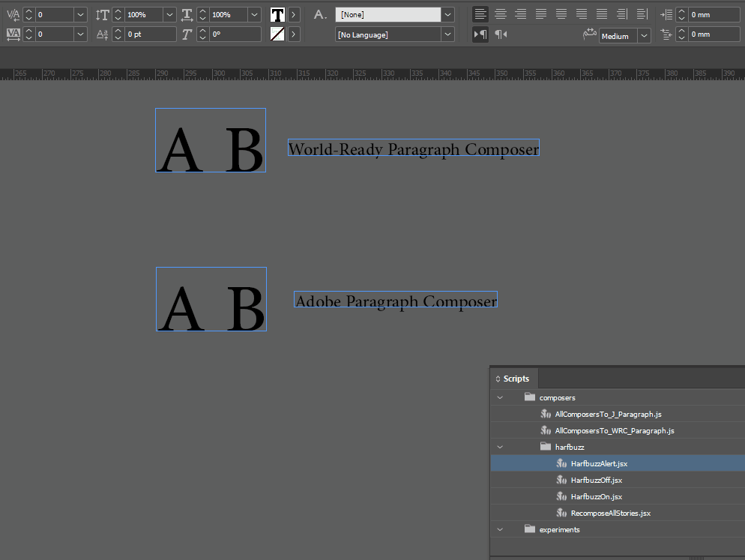This screenshot has width=745, height=560.
Task: Select the Align left paragraph icon
Action: point(480,14)
